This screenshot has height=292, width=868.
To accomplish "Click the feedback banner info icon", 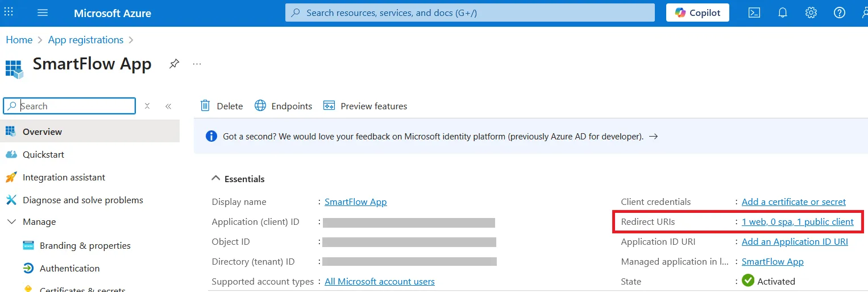I will [211, 136].
